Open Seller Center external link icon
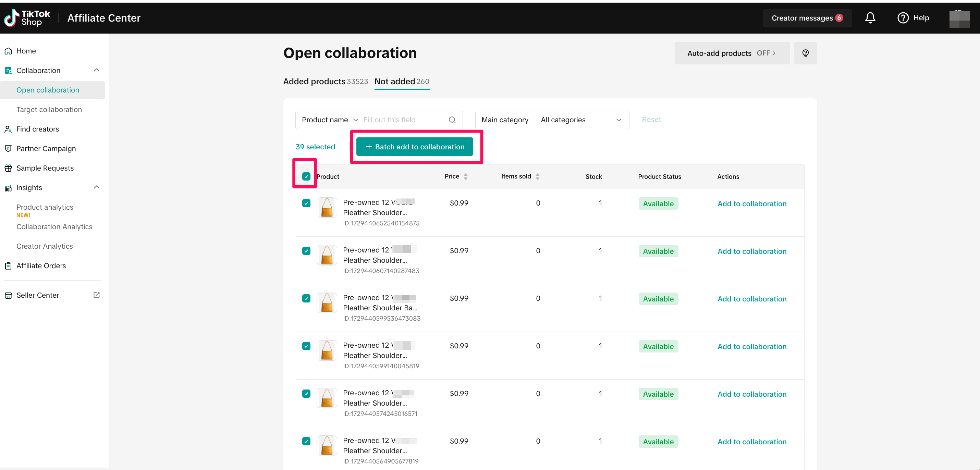This screenshot has width=980, height=470. pos(97,295)
